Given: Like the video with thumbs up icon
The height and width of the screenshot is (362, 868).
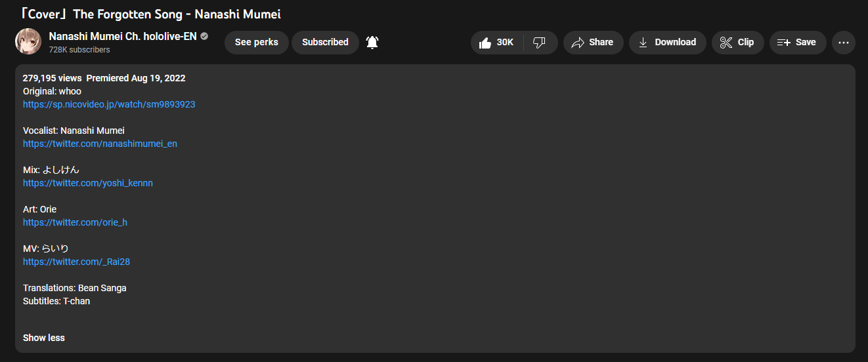Looking at the screenshot, I should click(x=497, y=43).
